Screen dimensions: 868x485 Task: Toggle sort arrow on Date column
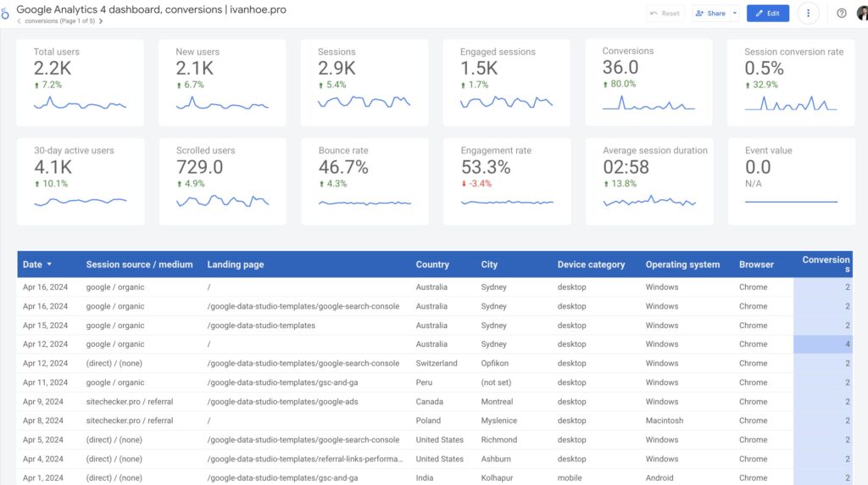tap(49, 264)
